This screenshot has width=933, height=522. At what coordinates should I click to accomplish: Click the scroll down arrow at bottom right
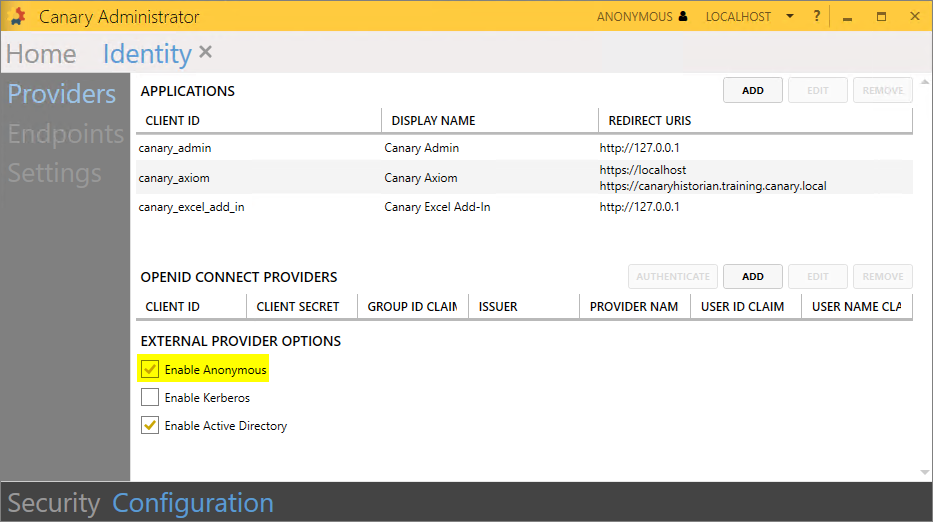pos(924,472)
